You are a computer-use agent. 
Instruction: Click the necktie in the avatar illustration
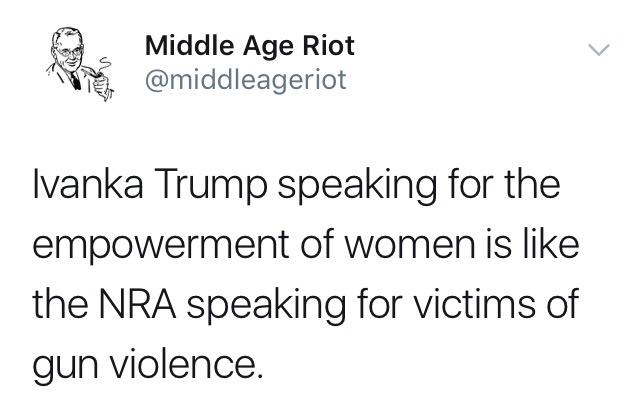click(75, 80)
